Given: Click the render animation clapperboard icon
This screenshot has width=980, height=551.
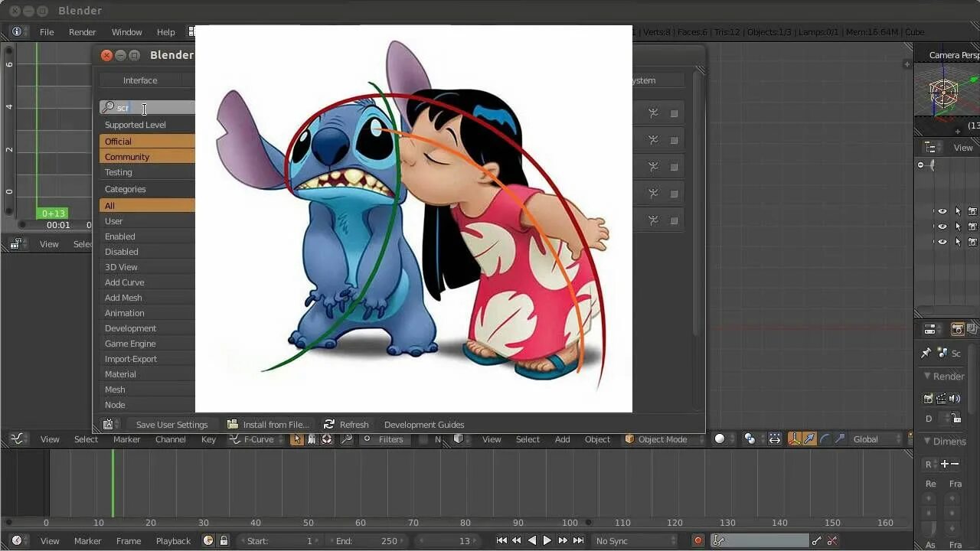Looking at the screenshot, I should [941, 399].
